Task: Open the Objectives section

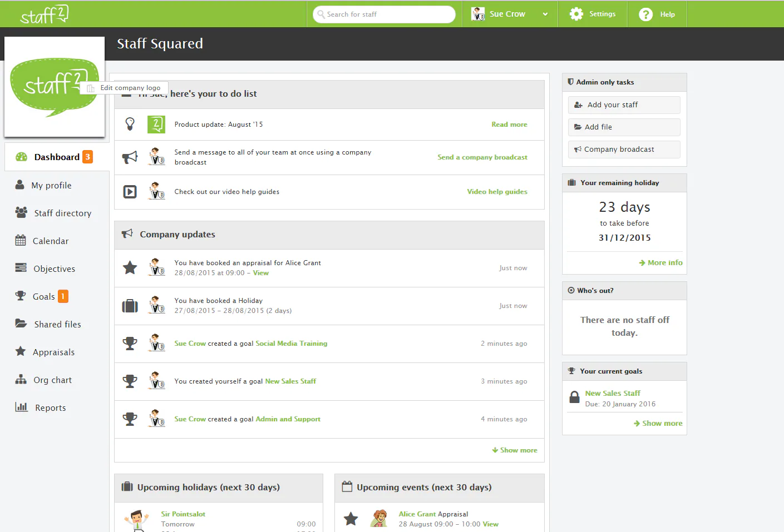Action: point(54,269)
